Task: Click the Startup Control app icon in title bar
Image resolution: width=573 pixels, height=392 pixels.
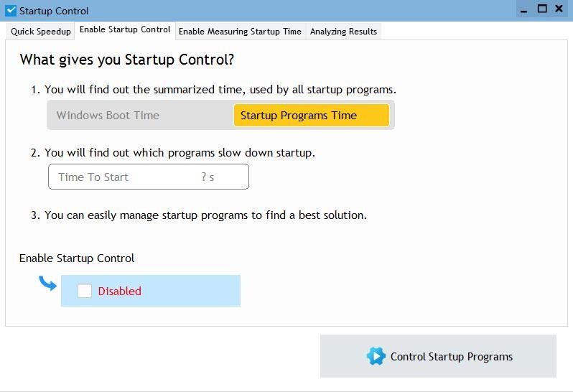Action: tap(11, 11)
